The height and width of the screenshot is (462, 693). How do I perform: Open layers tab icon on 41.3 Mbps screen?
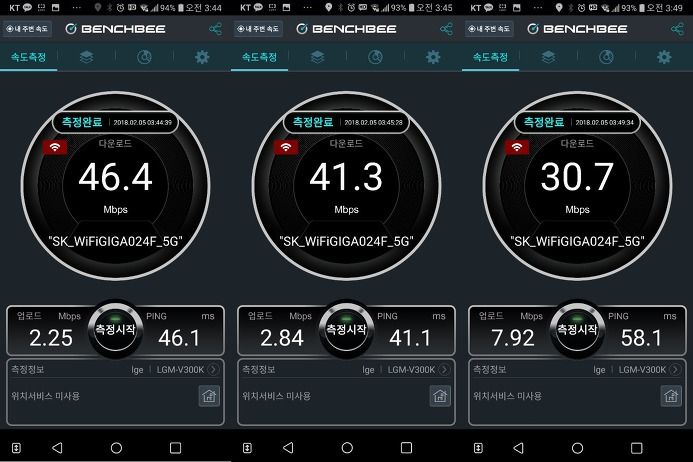coord(317,57)
